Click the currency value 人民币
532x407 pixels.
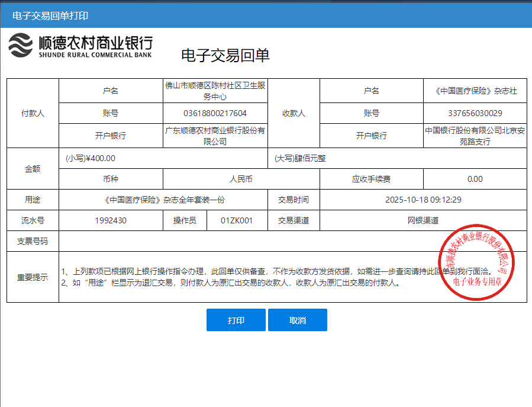click(x=241, y=179)
